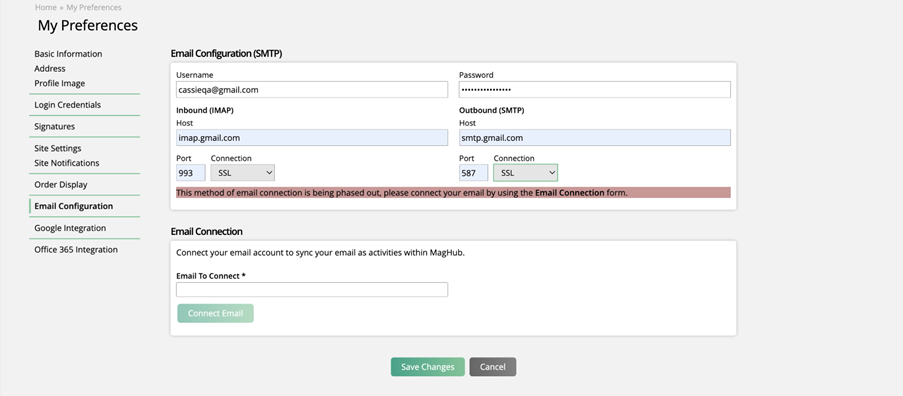Select Email Configuration sidebar item

pyautogui.click(x=73, y=206)
